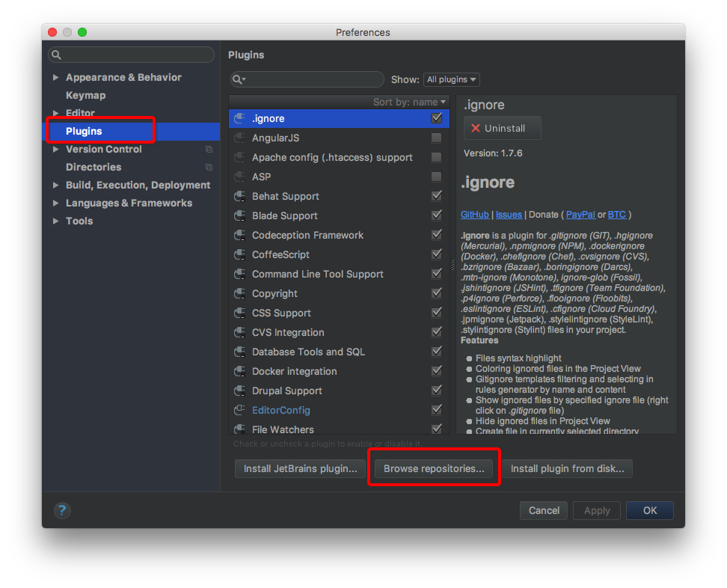This screenshot has width=727, height=588.
Task: Click the Uninstall button
Action: [x=502, y=128]
